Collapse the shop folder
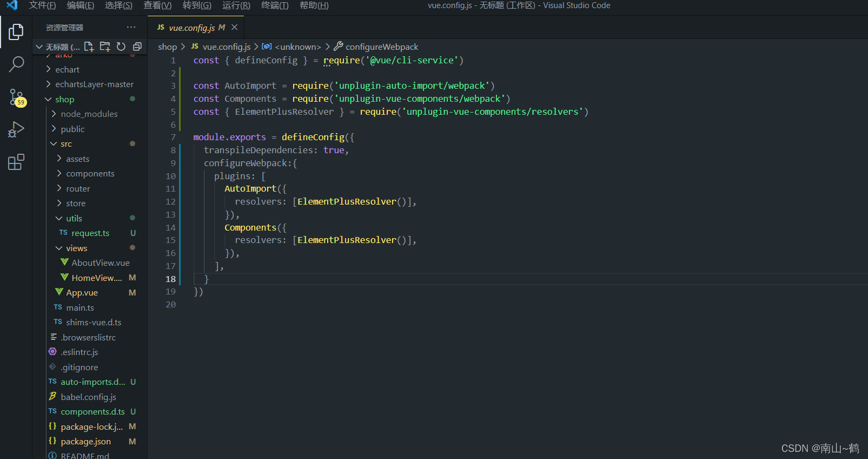This screenshot has height=459, width=868. pos(49,99)
